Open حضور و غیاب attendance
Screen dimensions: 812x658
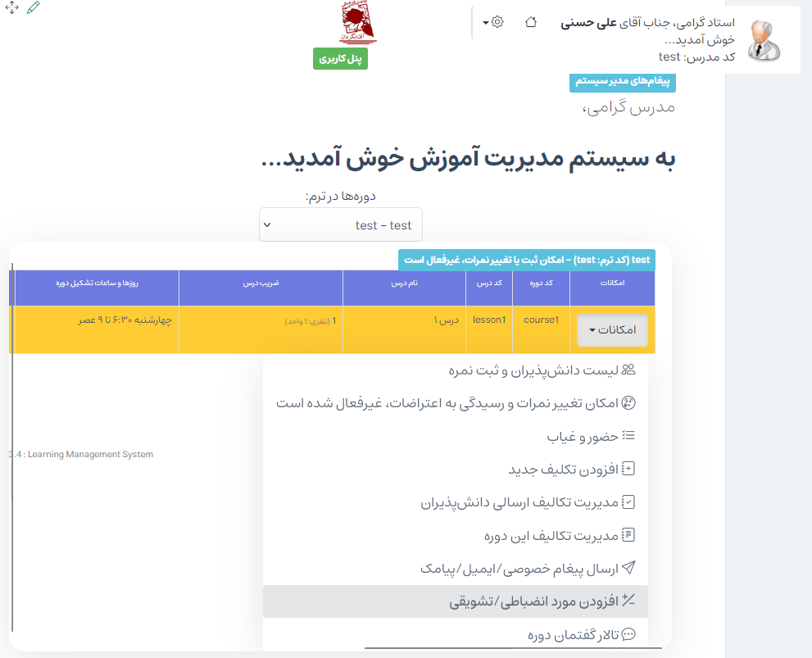[x=456, y=436]
